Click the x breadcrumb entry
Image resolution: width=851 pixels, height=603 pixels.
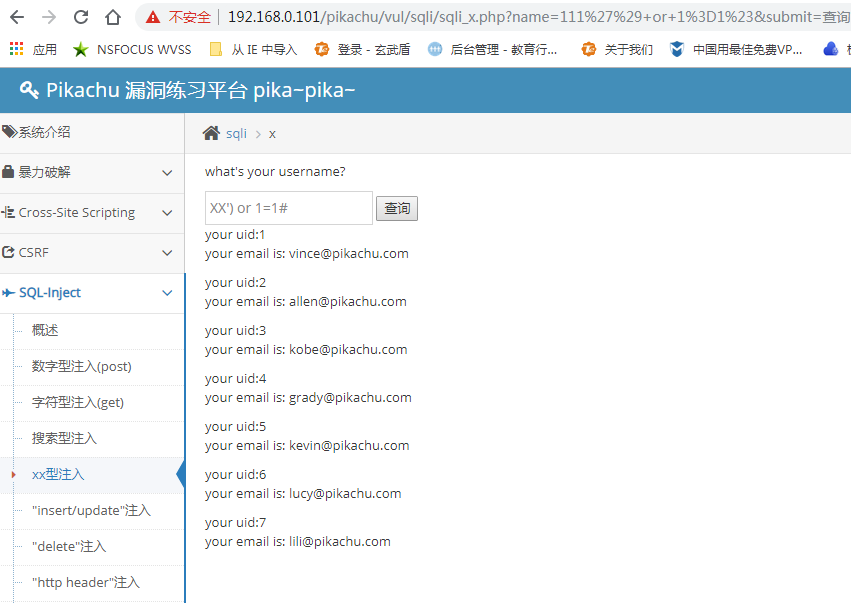[272, 134]
